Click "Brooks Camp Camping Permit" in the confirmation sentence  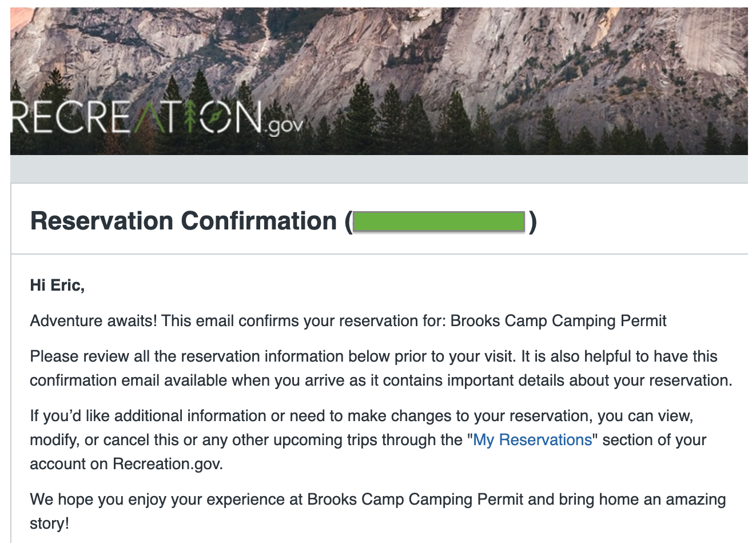tap(558, 320)
